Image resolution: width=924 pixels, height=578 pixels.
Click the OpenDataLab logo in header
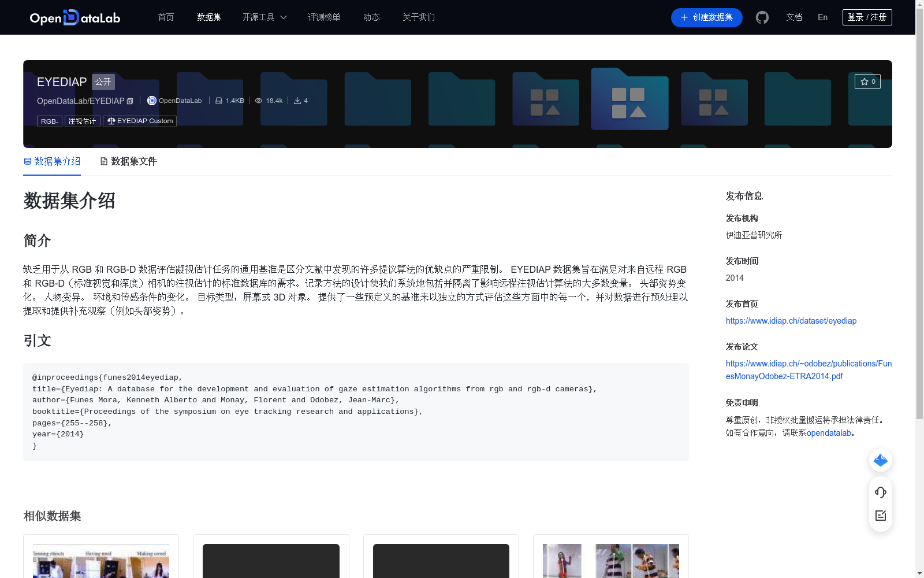click(x=75, y=17)
